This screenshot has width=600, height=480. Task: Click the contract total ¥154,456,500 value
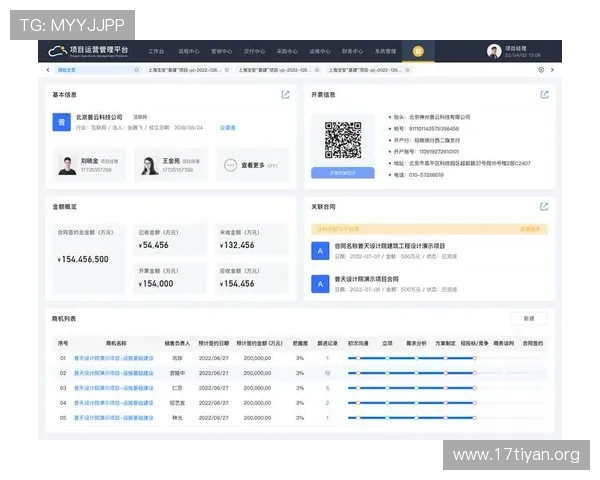(x=83, y=260)
